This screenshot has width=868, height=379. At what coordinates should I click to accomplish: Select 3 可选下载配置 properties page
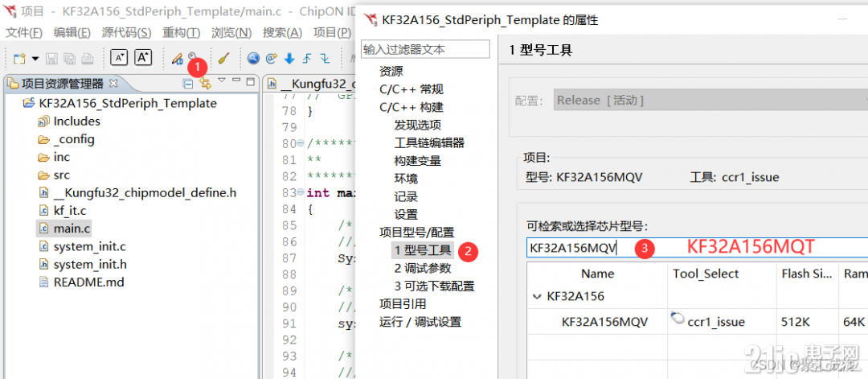(x=434, y=286)
